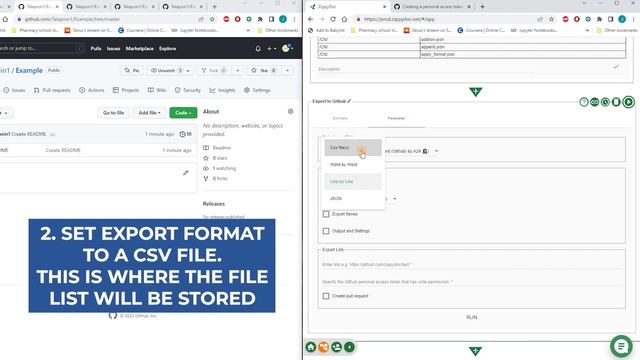The height and width of the screenshot is (360, 640).
Task: Tick the Export Series checkbox
Action: pyautogui.click(x=326, y=214)
